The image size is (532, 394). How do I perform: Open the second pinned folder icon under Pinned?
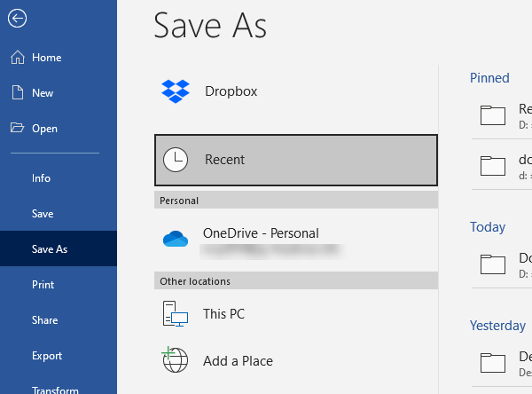[x=493, y=166]
